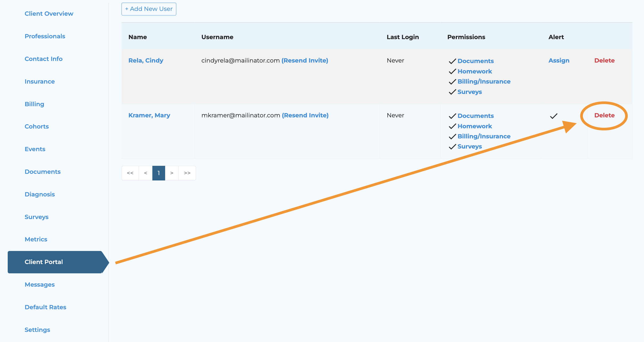Open Rela, Cindy user details
644x342 pixels.
pyautogui.click(x=146, y=60)
